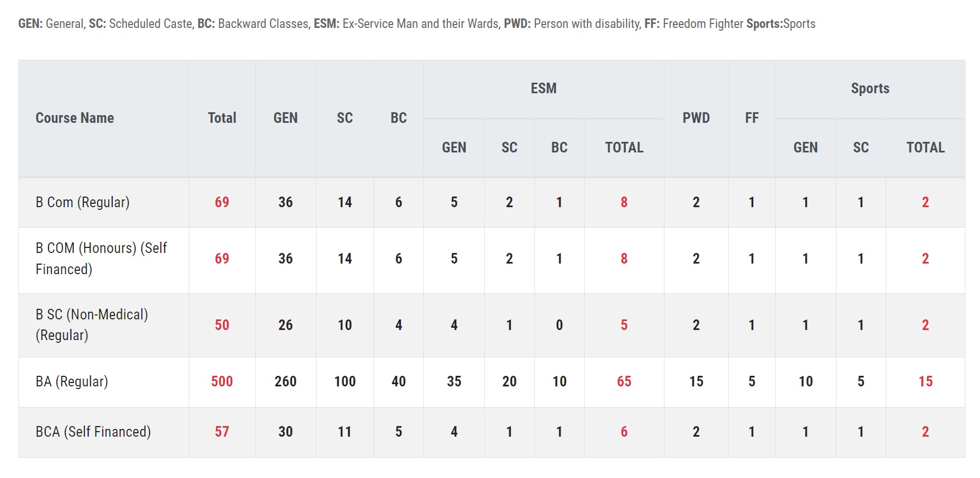Select the B Com (Regular) course row
This screenshot has width=980, height=478.
click(x=491, y=202)
